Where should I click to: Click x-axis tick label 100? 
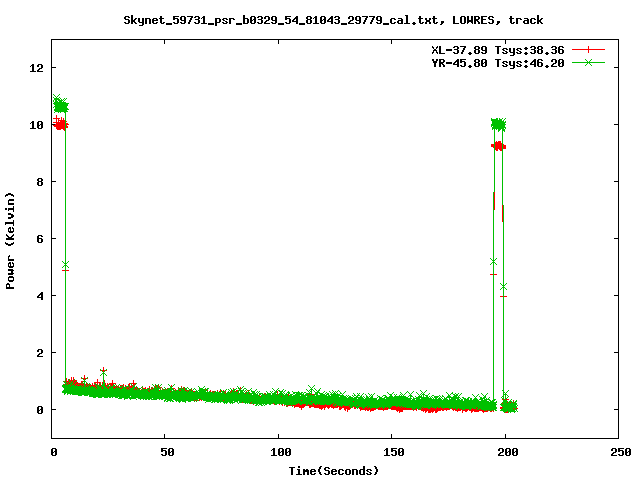click(281, 452)
